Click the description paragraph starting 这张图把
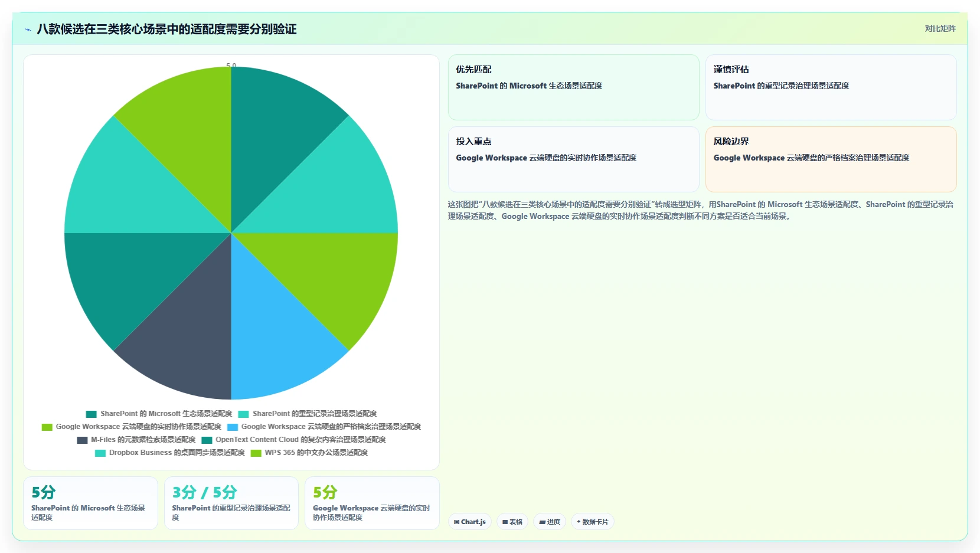 click(x=701, y=210)
